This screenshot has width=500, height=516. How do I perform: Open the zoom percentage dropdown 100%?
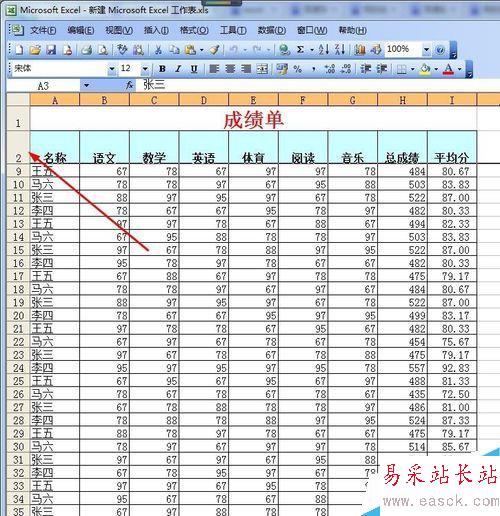(426, 50)
